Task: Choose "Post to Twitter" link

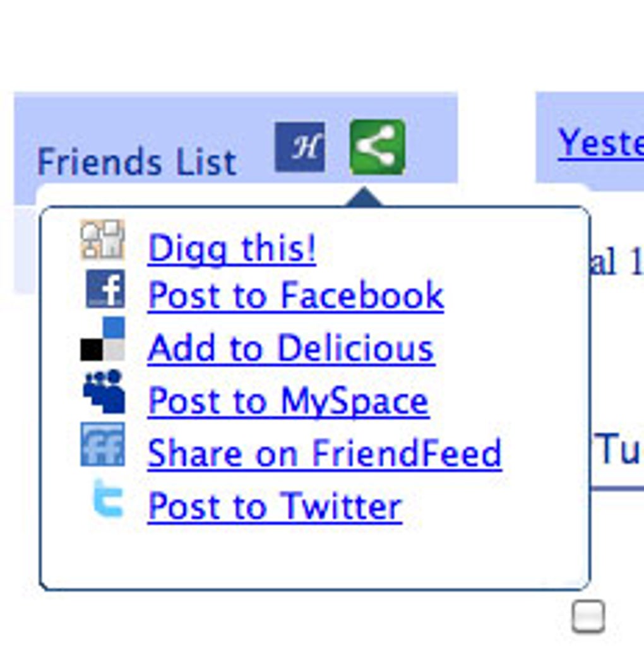Action: 275,506
